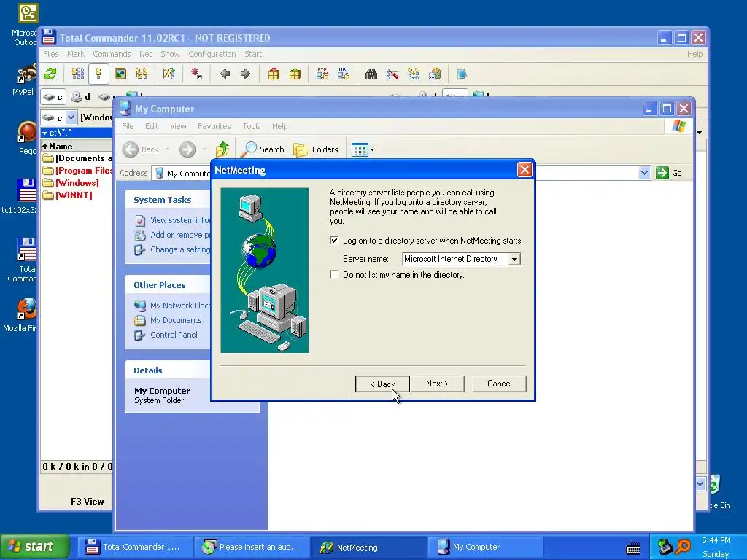Open Total Commander Mark menu

75,54
